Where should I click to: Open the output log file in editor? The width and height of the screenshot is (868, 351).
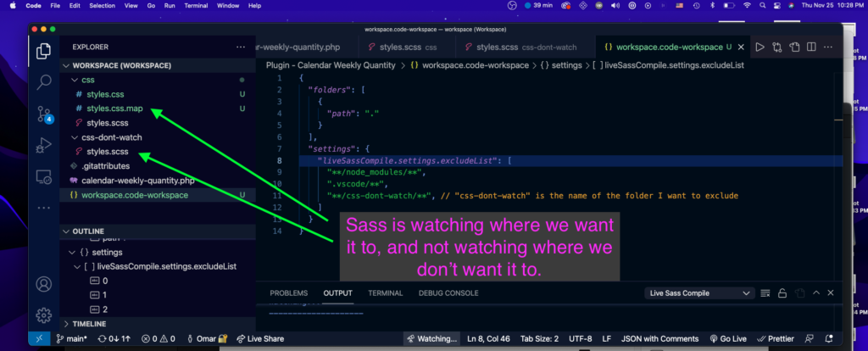(x=798, y=292)
